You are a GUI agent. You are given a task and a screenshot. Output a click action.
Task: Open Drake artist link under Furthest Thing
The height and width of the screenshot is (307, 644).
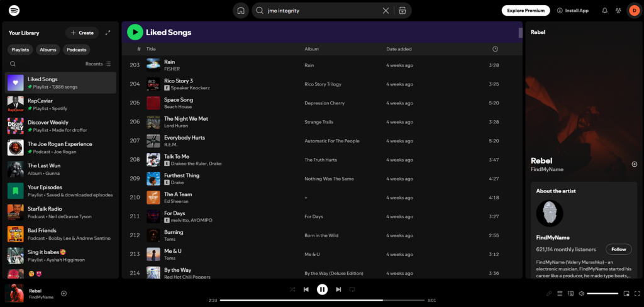[x=177, y=182]
